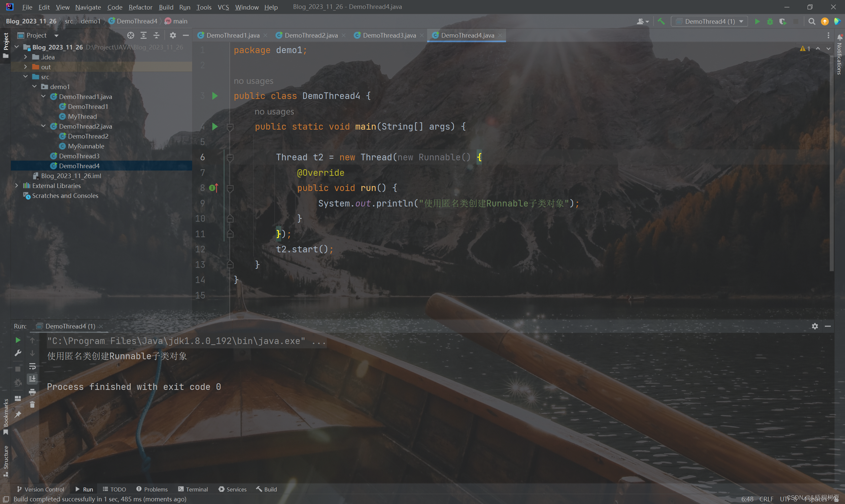Switch to DemoThread1.java tab
This screenshot has height=504, width=845.
click(x=233, y=35)
